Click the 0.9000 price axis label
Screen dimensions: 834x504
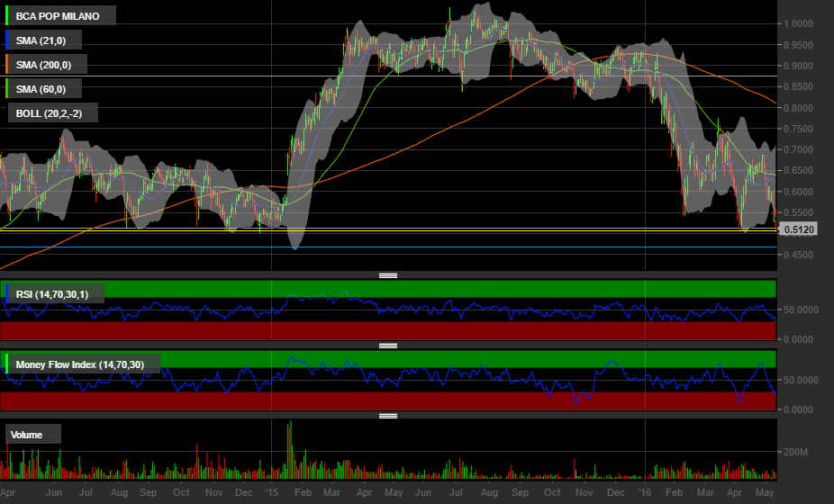pos(798,66)
